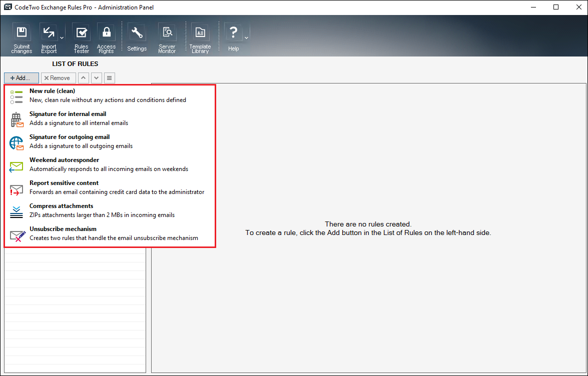Click the Add... button
This screenshot has width=588, height=376.
click(22, 78)
